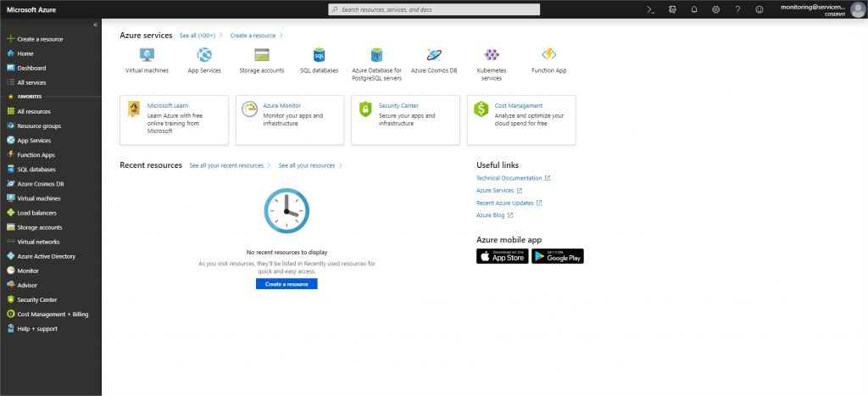Open See all your resources link
The width and height of the screenshot is (868, 396).
tap(307, 165)
